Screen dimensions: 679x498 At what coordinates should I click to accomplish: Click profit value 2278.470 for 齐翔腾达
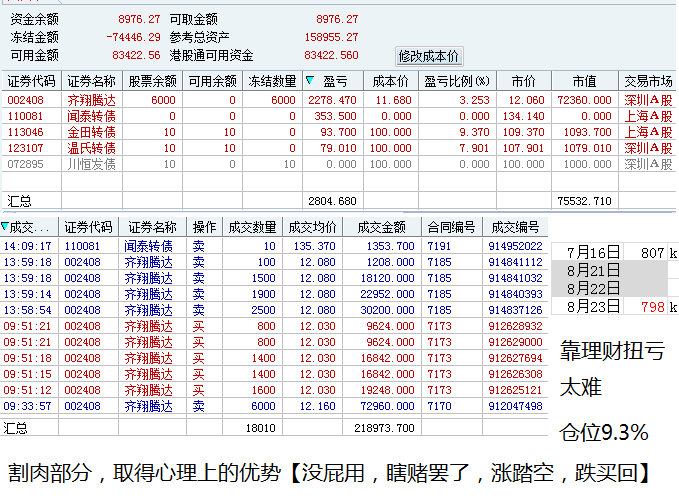point(332,100)
